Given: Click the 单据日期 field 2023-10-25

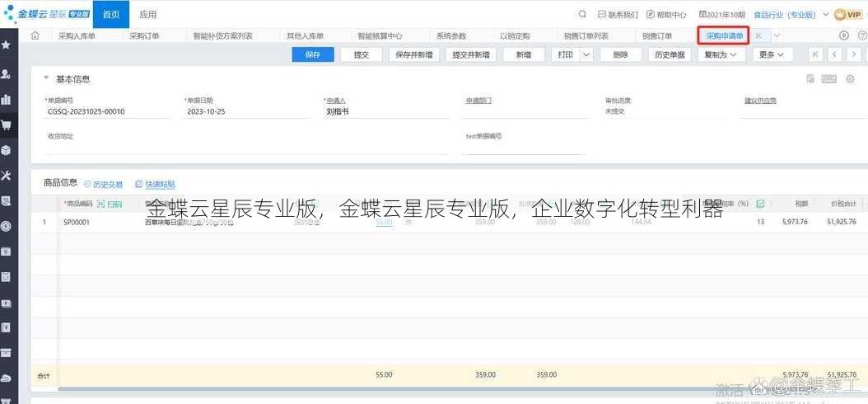Looking at the screenshot, I should 247,111.
